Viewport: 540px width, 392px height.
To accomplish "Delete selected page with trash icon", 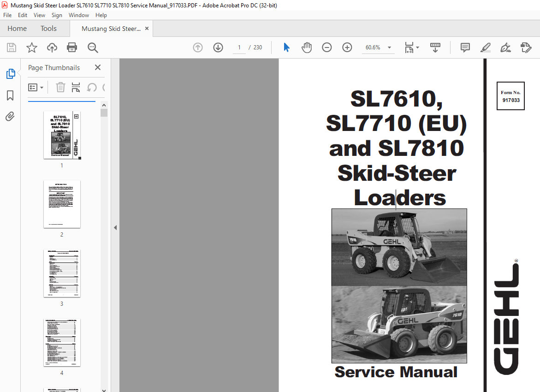I will pos(60,88).
